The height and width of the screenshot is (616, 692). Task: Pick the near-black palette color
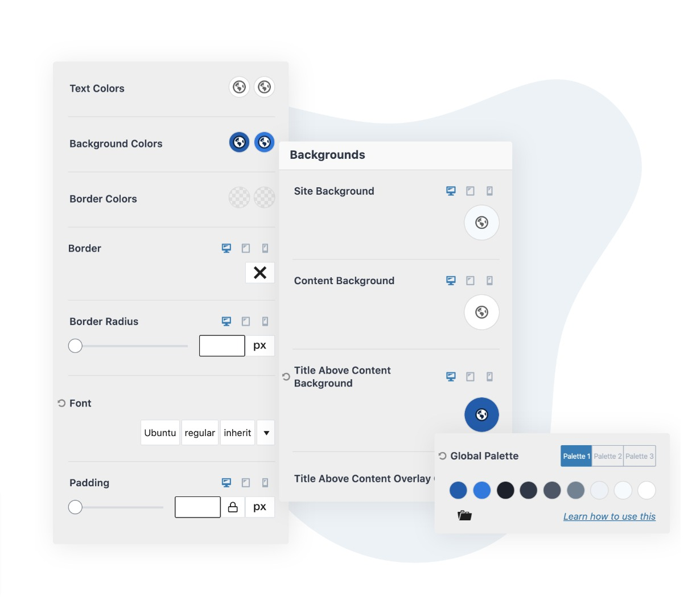(x=505, y=490)
